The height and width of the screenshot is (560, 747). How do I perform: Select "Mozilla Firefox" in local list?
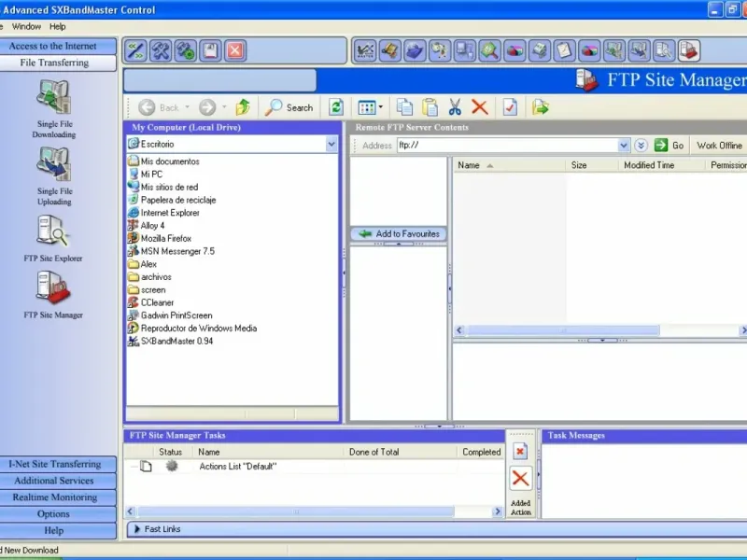[x=160, y=239]
